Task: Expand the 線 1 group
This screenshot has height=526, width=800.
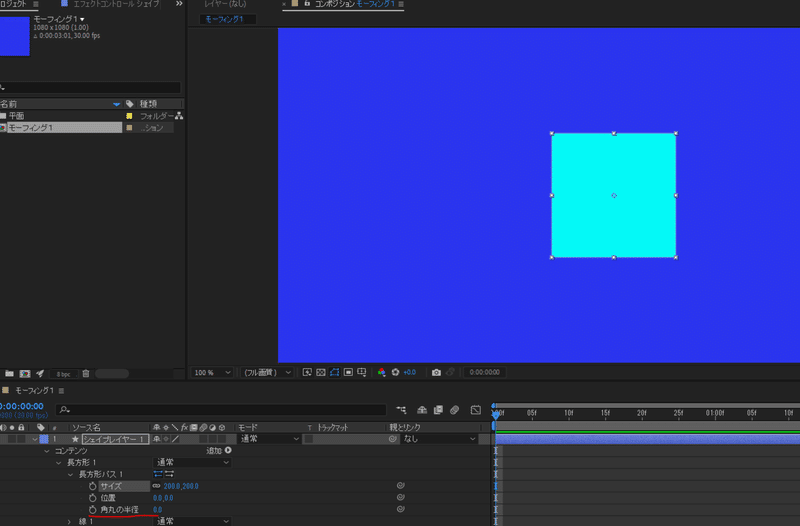Action: click(x=69, y=521)
